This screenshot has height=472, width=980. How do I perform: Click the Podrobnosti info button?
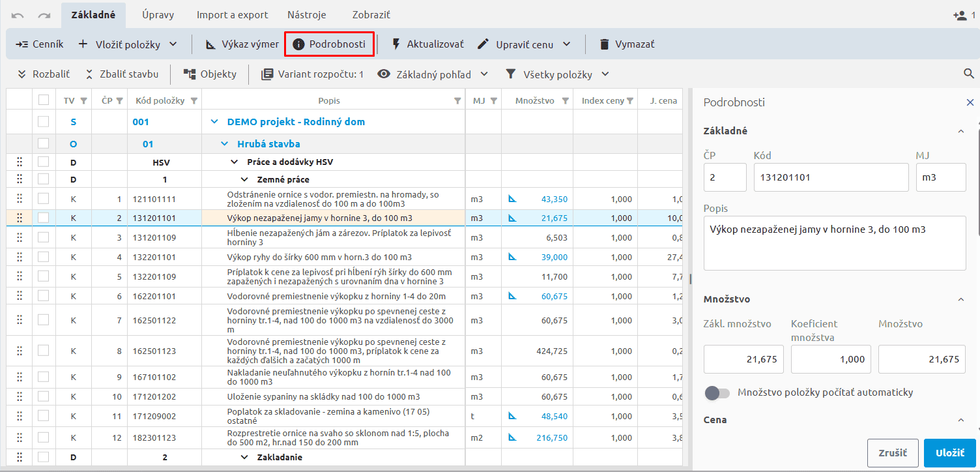pyautogui.click(x=330, y=44)
